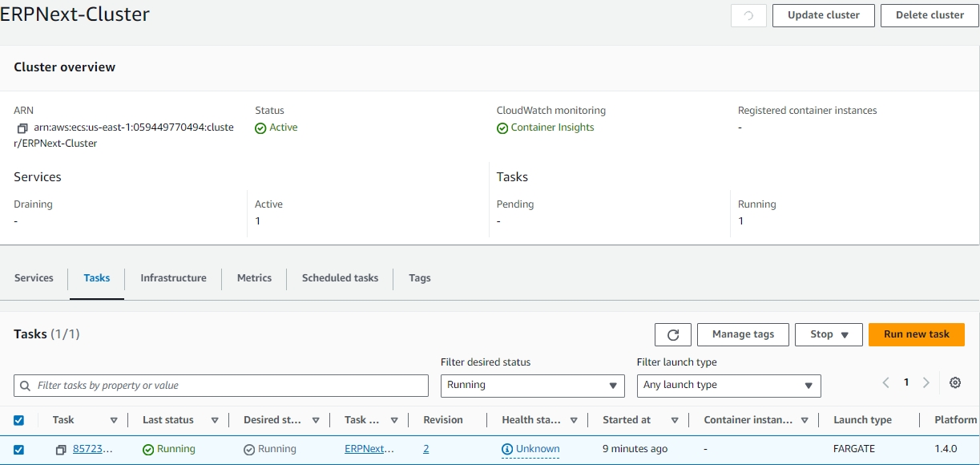Open the Container Insights link
Image resolution: width=980 pixels, height=465 pixels.
(x=552, y=127)
